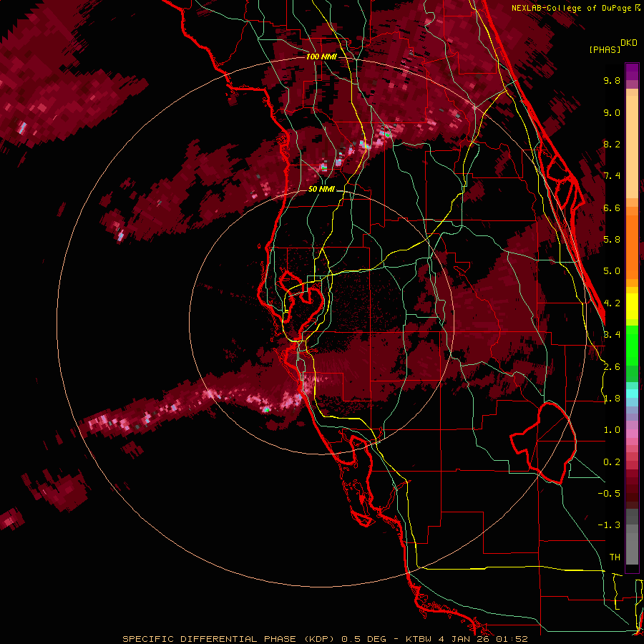Click the 2.6 scale value
644x644 pixels.
(x=612, y=367)
